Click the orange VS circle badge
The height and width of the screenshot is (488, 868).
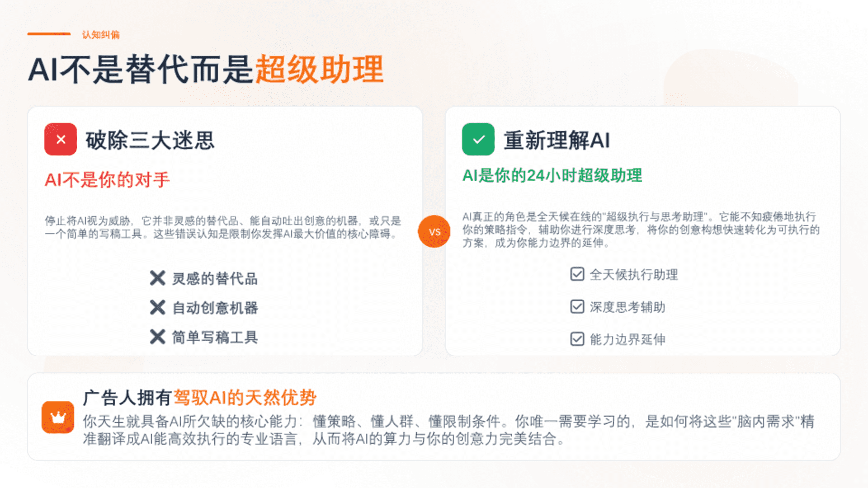434,232
